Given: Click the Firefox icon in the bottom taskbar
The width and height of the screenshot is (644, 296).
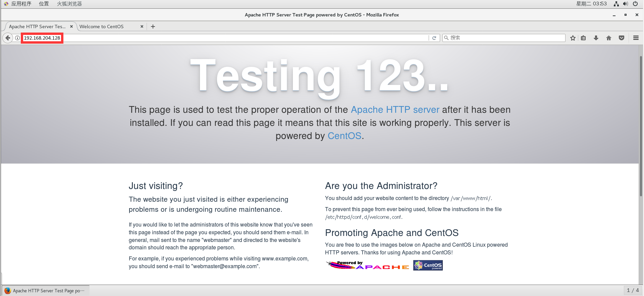Looking at the screenshot, I should [x=8, y=291].
